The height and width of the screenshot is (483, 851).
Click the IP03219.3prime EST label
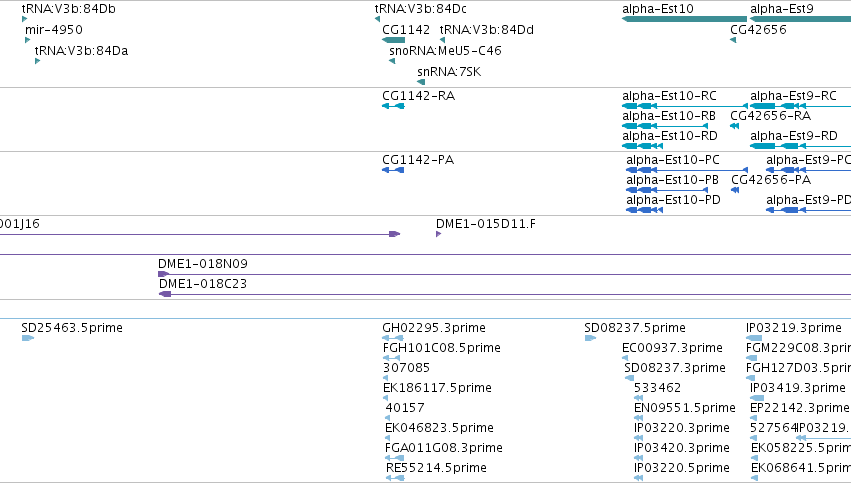point(794,328)
